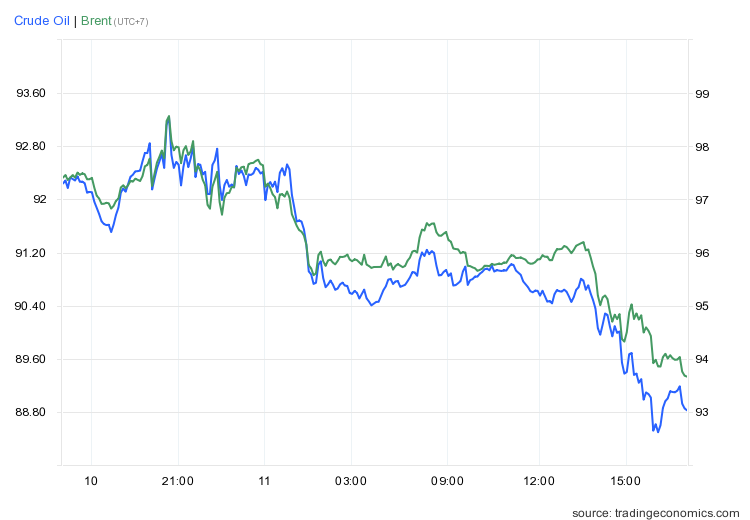
Task: Select the 09:00 time axis label
Action: (447, 482)
